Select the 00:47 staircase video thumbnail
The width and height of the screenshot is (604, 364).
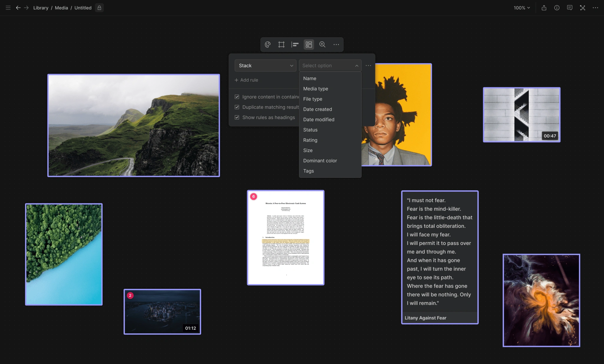[521, 115]
